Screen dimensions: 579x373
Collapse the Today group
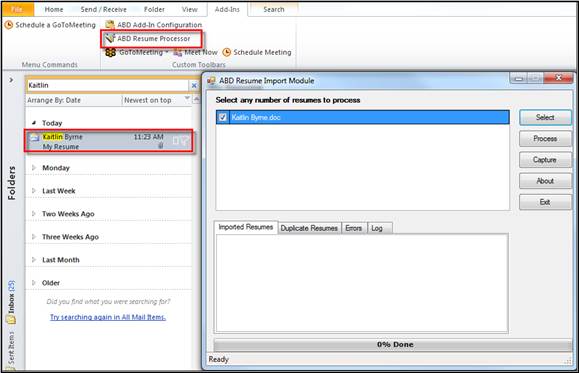click(34, 123)
